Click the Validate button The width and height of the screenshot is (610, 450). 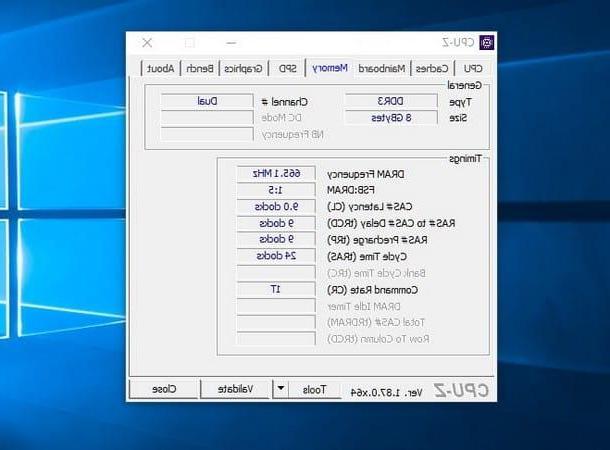click(x=235, y=389)
